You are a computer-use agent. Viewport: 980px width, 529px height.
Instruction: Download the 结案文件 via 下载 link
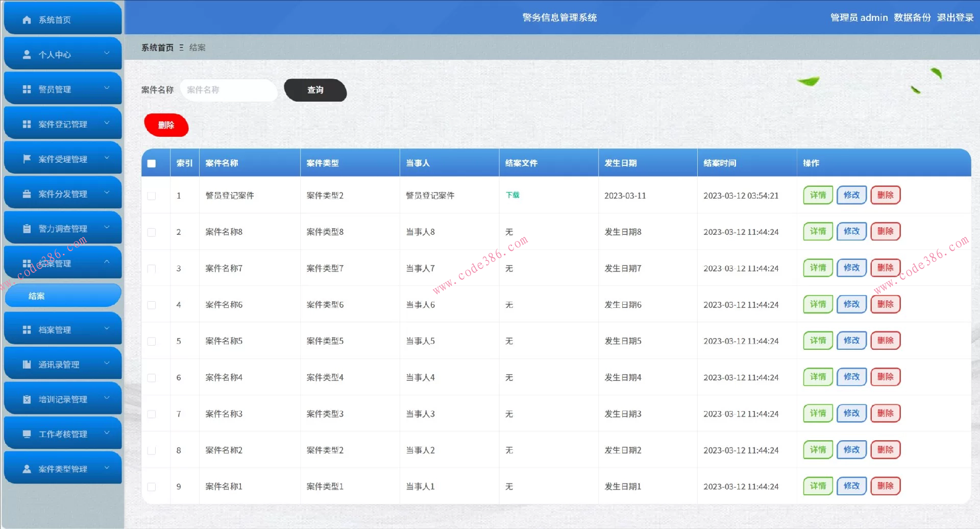[512, 195]
